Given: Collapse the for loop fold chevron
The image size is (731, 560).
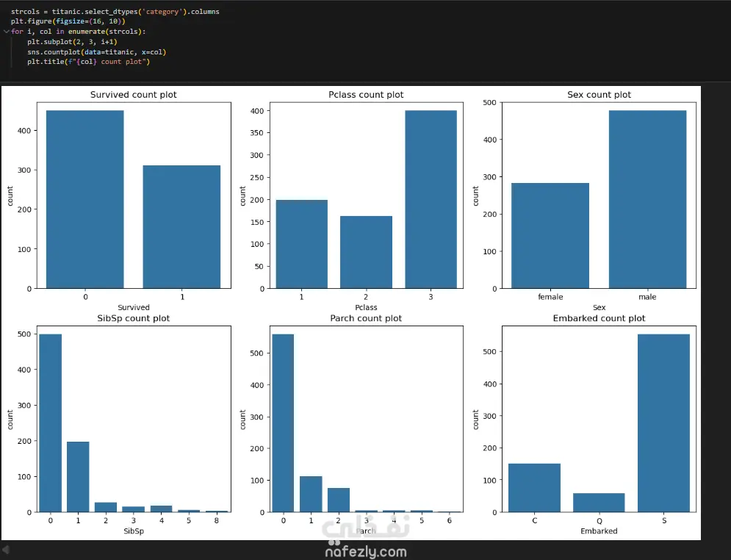Looking at the screenshot, I should [x=6, y=32].
